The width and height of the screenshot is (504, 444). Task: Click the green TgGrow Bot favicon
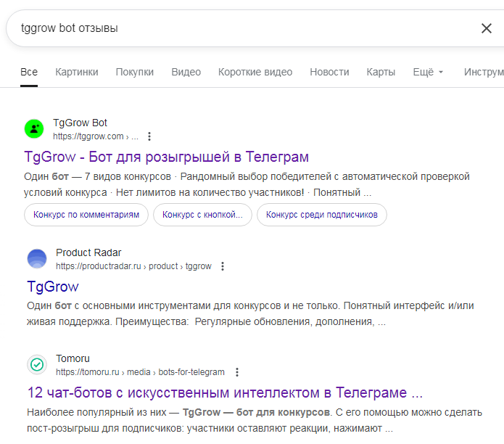pyautogui.click(x=34, y=129)
